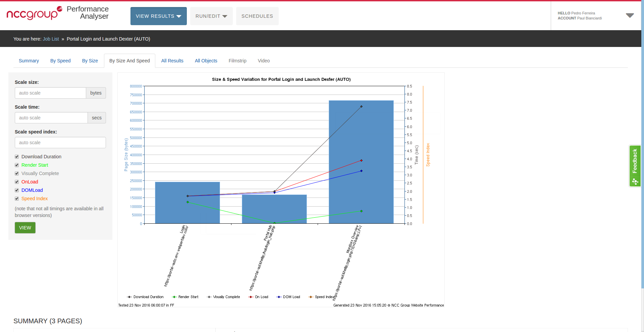Click the Monitors Overview bar in chart
Screen dimensions: 644x332
point(361,162)
